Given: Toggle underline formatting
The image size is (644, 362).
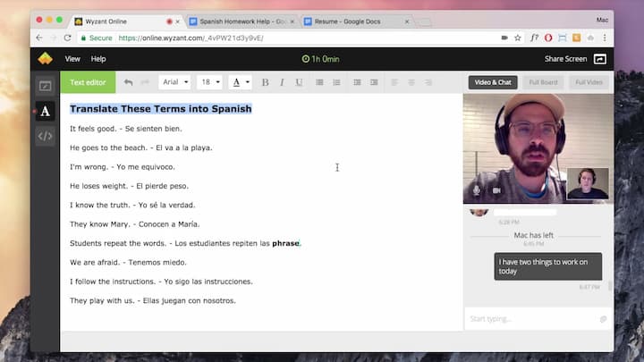Looking at the screenshot, I should [x=299, y=82].
